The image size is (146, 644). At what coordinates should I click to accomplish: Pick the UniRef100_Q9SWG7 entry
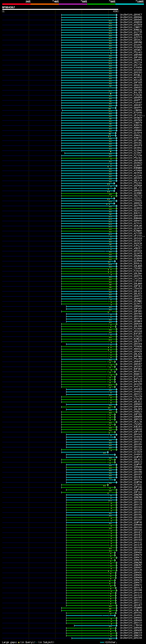131,50
